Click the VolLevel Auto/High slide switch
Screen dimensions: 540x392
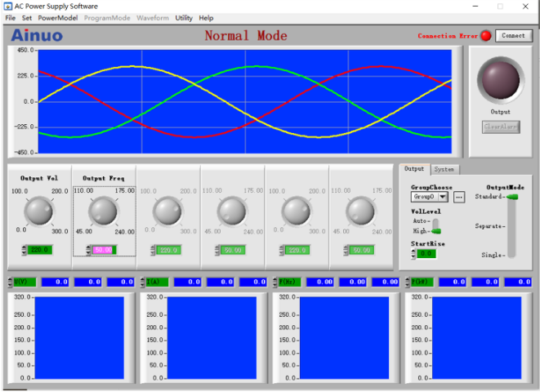coord(436,226)
